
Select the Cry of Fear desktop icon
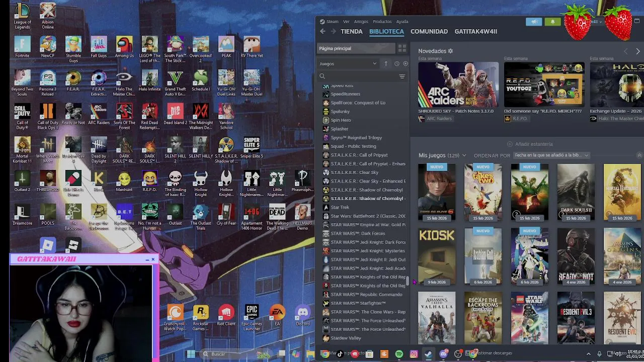click(226, 215)
